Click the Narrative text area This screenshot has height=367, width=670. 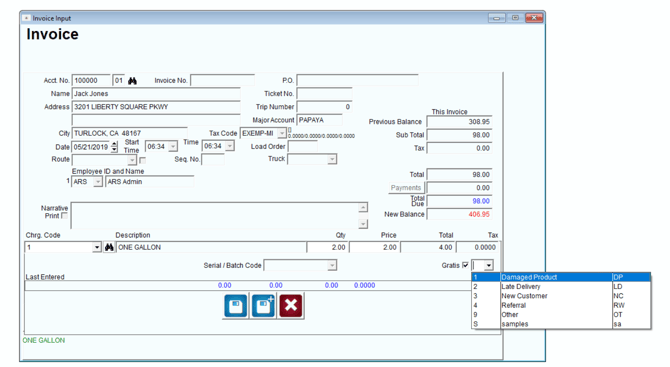point(215,216)
